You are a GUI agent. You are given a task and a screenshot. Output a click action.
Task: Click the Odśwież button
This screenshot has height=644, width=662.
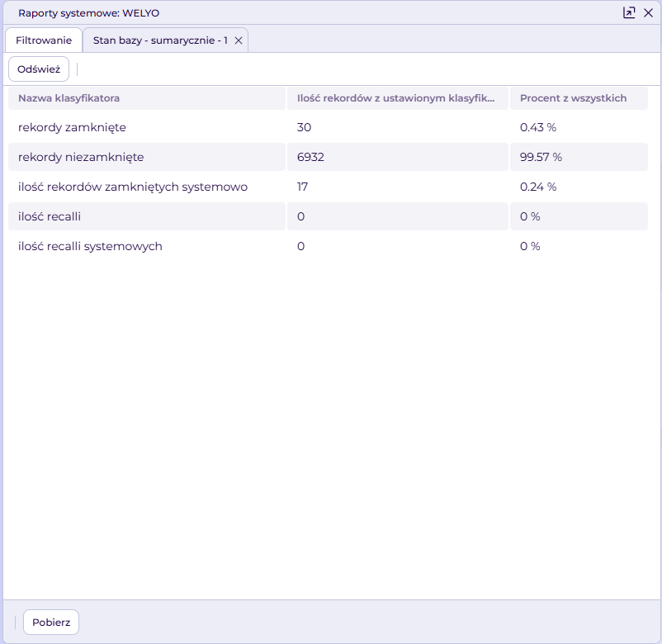[39, 69]
